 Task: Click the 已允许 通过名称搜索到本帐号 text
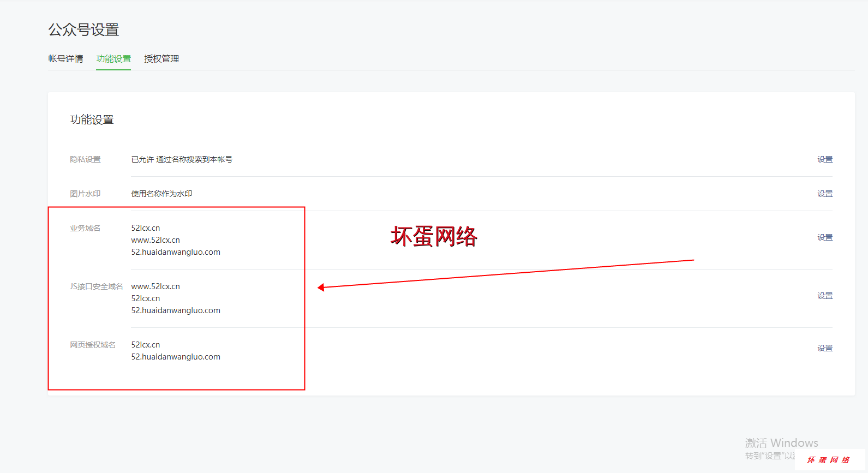pos(182,159)
